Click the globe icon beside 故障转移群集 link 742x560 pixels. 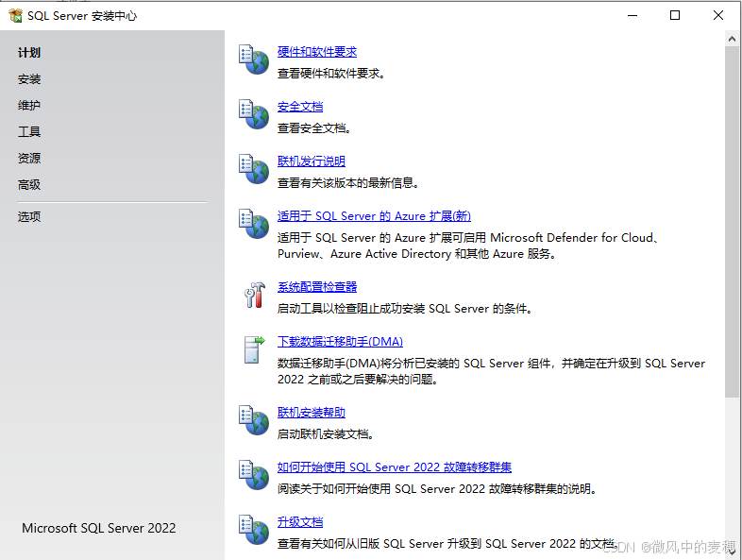pyautogui.click(x=254, y=475)
